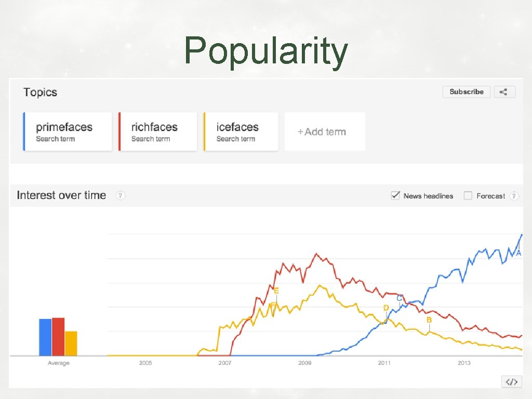Open the Interest over time help icon

(121, 196)
